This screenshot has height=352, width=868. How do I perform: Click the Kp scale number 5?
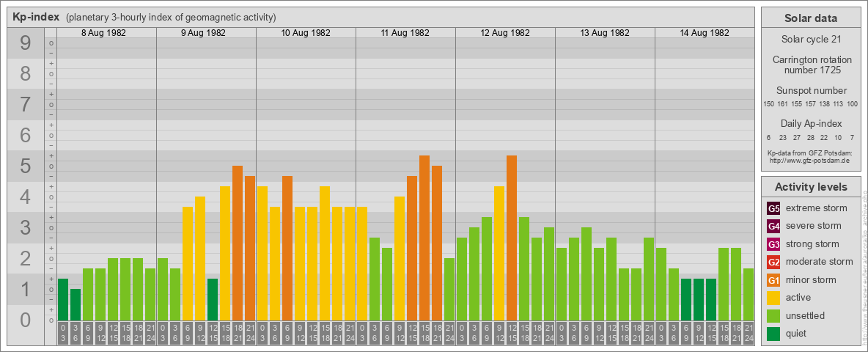tap(26, 166)
